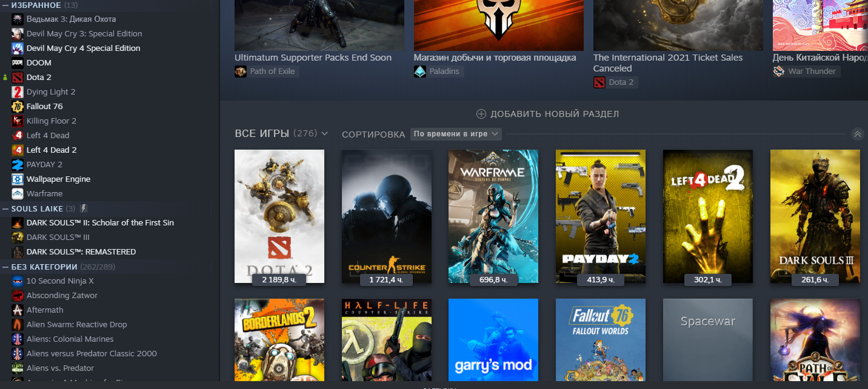Image resolution: width=868 pixels, height=389 pixels.
Task: Click the Dota 2 icon under the International news
Action: [599, 82]
